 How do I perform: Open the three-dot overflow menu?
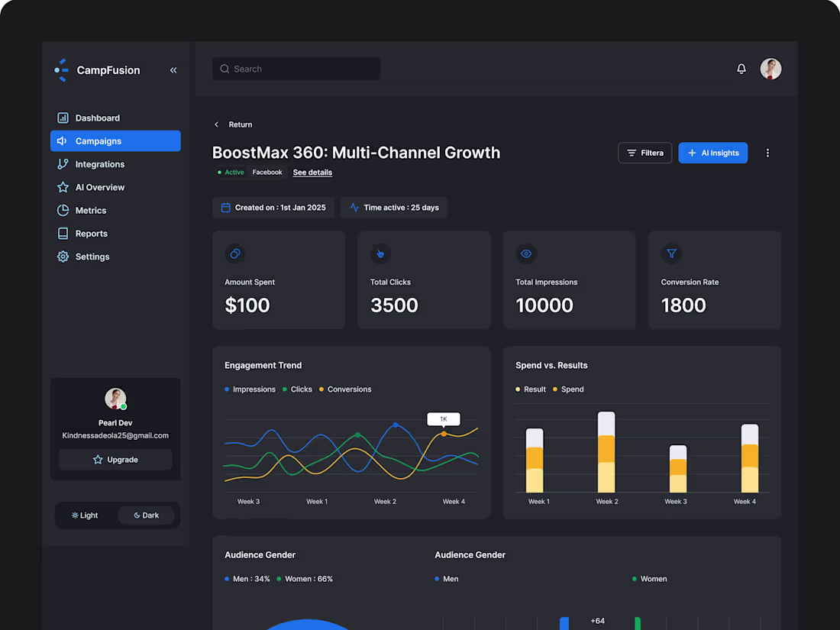tap(767, 153)
